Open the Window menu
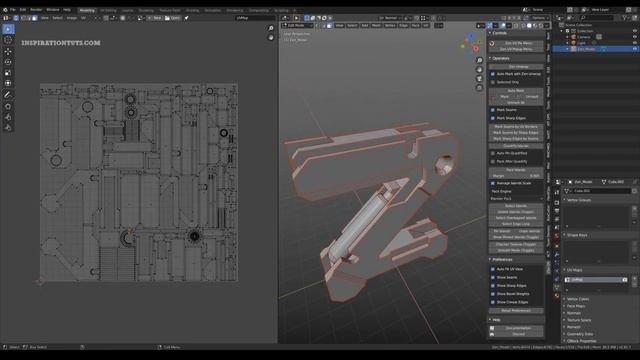 point(53,10)
